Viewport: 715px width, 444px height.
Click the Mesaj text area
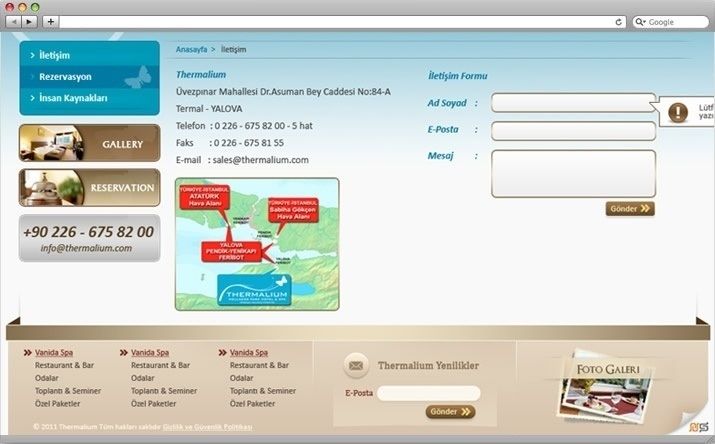pyautogui.click(x=573, y=174)
